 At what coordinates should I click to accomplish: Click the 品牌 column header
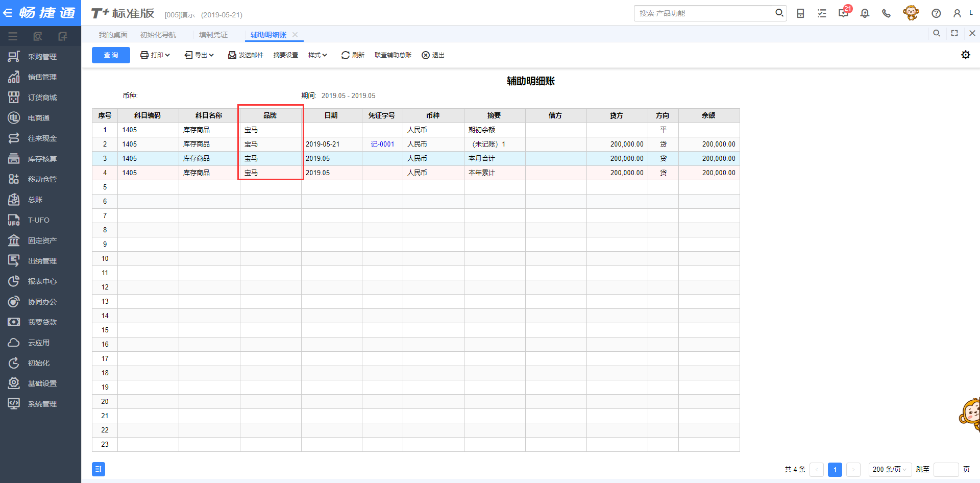tap(270, 116)
